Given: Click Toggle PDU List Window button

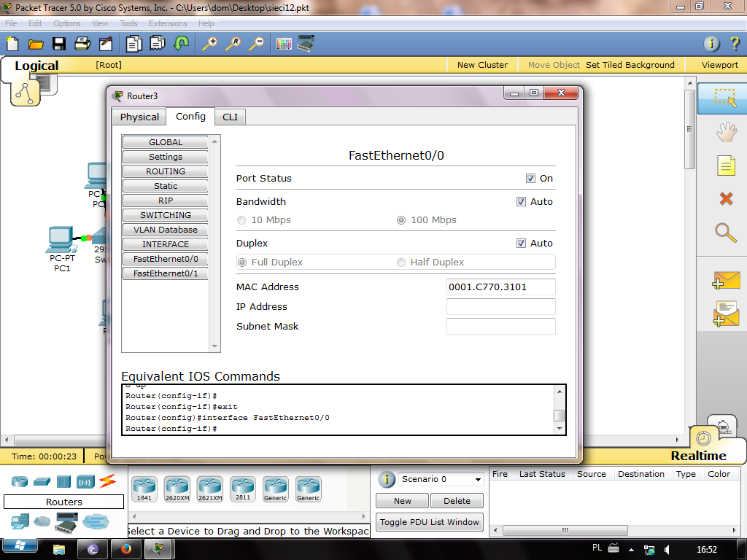Looking at the screenshot, I should click(429, 522).
